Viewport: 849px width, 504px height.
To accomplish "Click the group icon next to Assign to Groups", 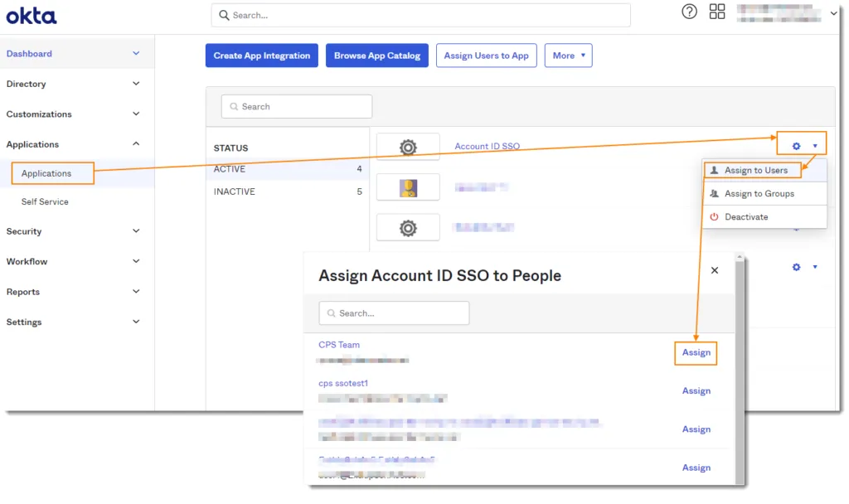I will coord(714,193).
